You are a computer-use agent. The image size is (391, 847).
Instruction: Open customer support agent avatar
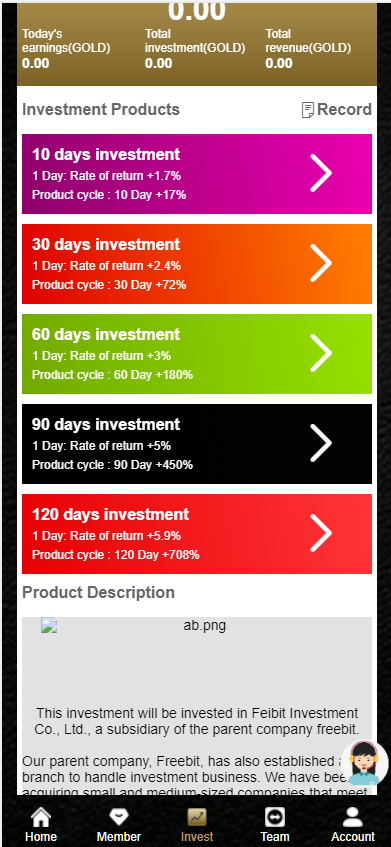coord(364,763)
